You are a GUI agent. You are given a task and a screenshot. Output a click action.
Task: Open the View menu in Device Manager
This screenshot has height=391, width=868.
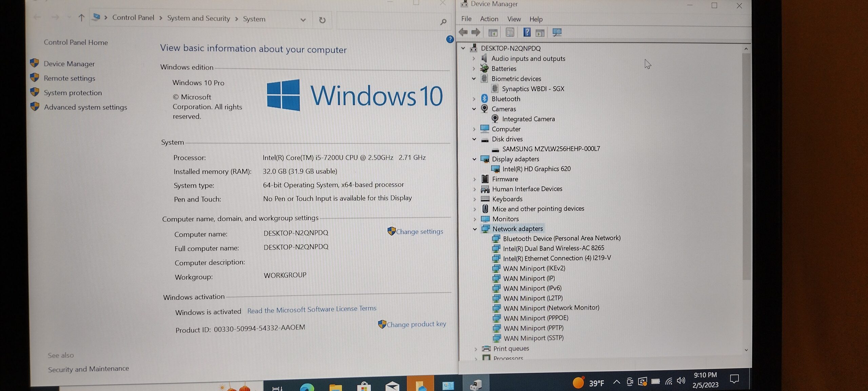pyautogui.click(x=514, y=19)
